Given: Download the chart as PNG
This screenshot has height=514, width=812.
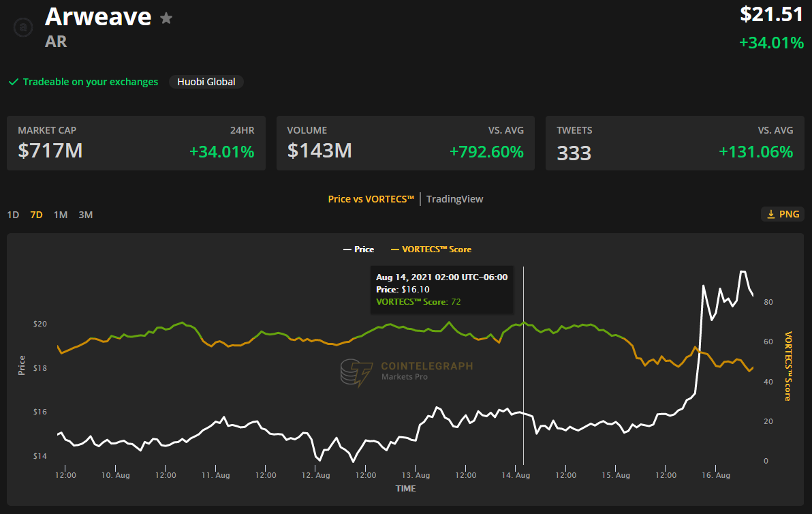Looking at the screenshot, I should tap(783, 214).
